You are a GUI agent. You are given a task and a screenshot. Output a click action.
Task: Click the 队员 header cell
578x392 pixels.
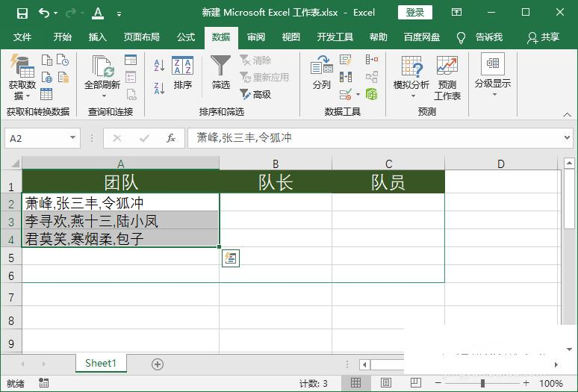point(388,181)
